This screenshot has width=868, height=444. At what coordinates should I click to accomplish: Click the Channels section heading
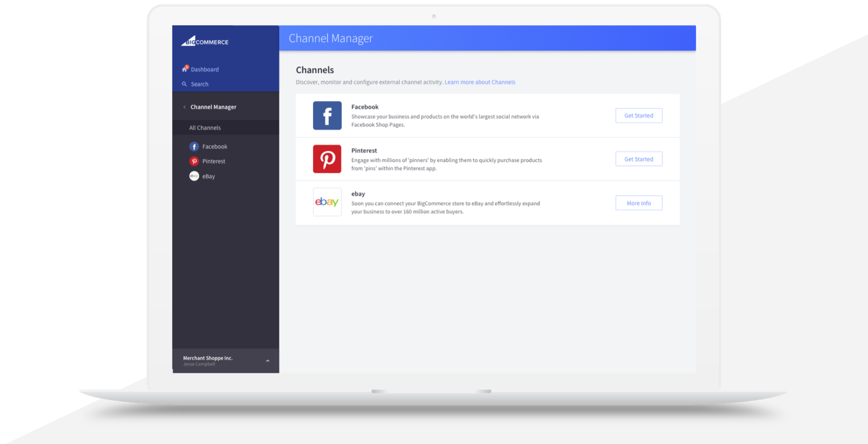(x=315, y=70)
